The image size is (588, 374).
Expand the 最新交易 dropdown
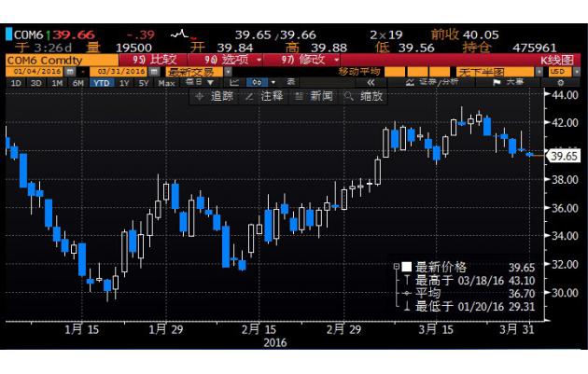(194, 72)
